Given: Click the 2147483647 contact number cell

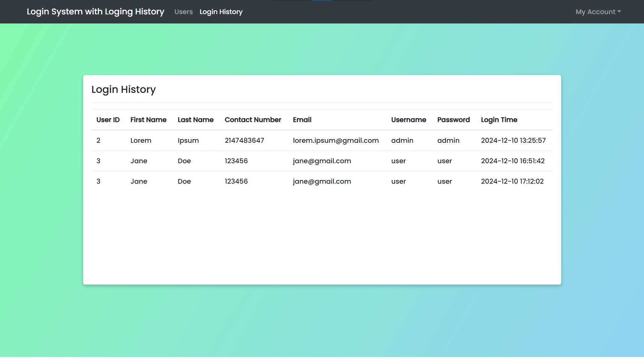Looking at the screenshot, I should 244,140.
